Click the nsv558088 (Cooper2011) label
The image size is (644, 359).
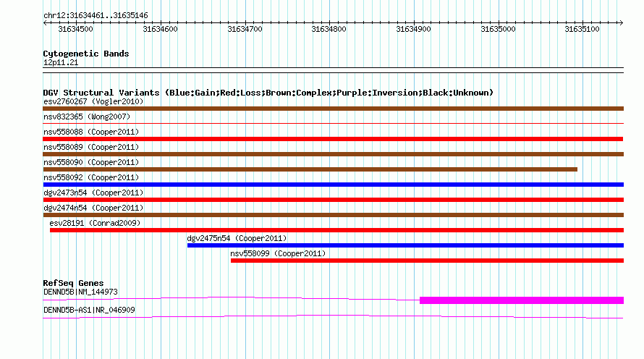click(91, 132)
